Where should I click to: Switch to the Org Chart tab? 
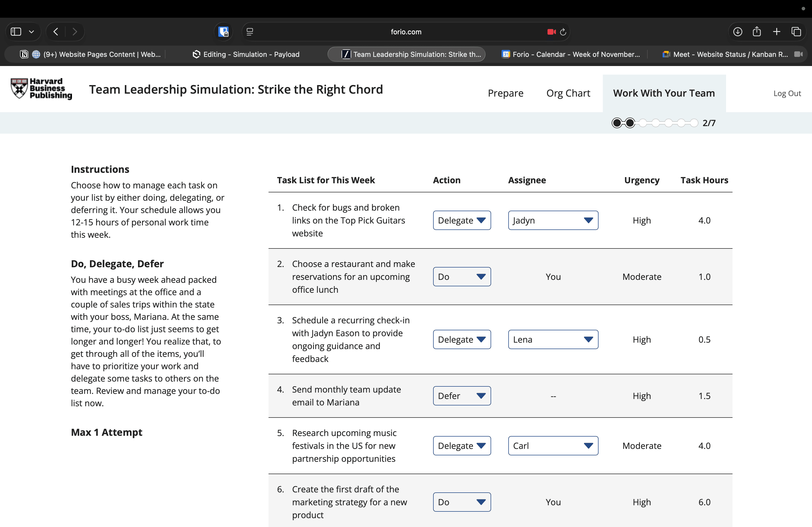pos(568,93)
